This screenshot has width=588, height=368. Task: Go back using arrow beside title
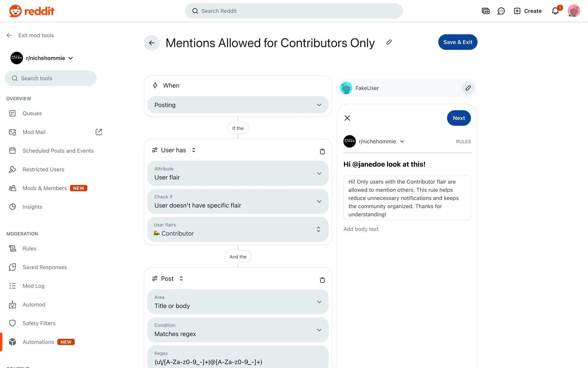tap(152, 43)
